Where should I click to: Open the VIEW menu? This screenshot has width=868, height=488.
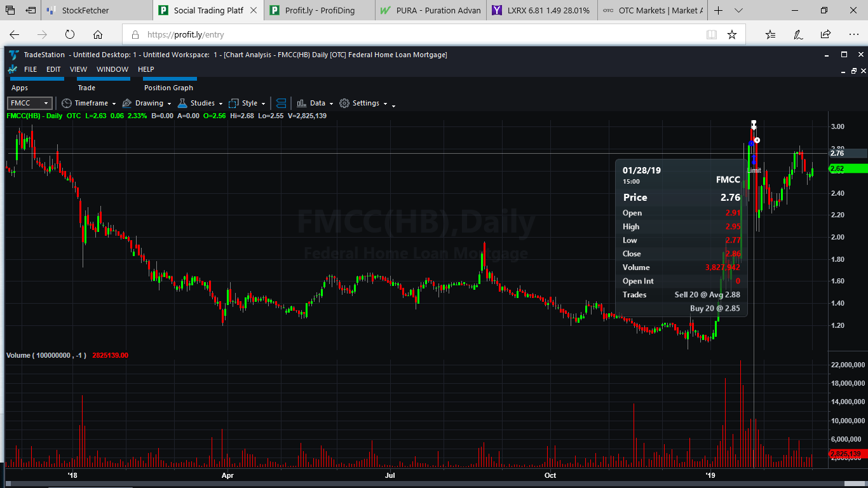point(79,69)
